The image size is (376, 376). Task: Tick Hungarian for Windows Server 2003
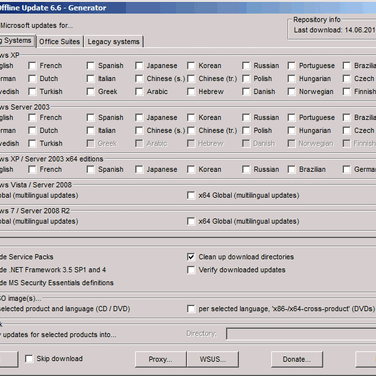point(291,131)
